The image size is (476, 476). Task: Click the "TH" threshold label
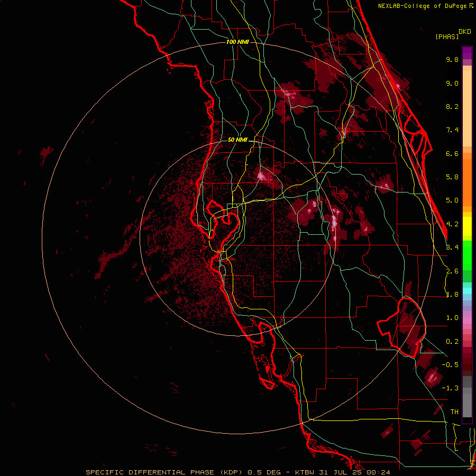454,411
